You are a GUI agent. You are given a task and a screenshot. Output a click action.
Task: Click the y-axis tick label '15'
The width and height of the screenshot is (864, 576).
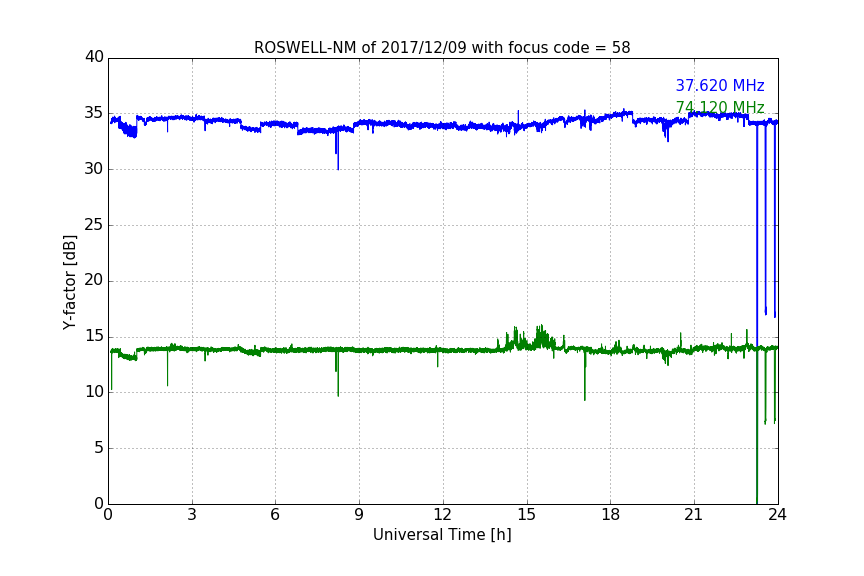pos(94,336)
